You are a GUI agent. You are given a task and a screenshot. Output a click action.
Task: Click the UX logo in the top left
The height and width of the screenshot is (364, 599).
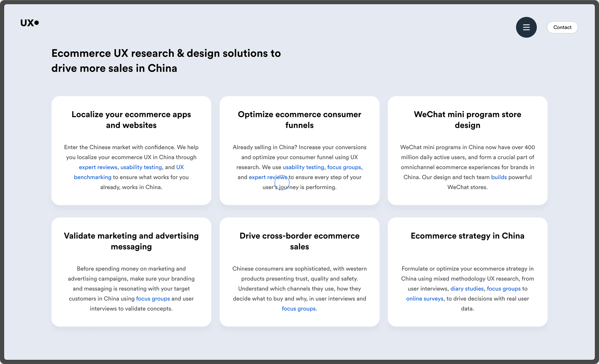click(x=30, y=22)
